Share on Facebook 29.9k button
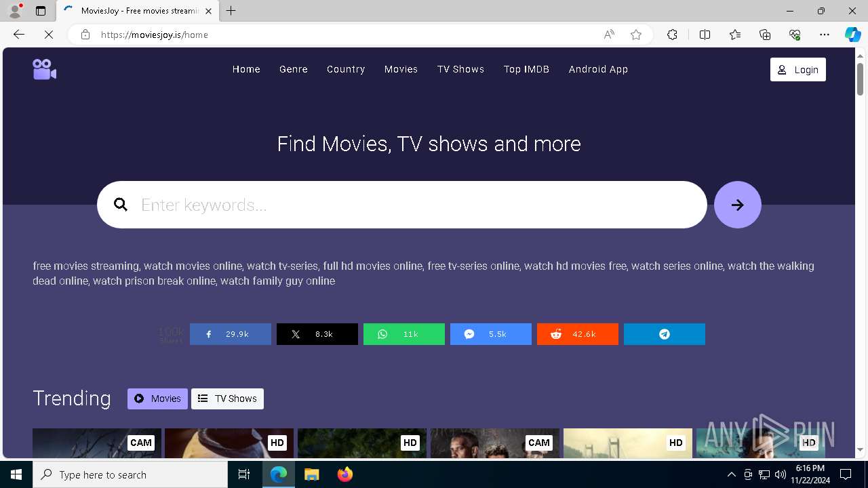Viewport: 868px width, 488px height. pyautogui.click(x=231, y=334)
